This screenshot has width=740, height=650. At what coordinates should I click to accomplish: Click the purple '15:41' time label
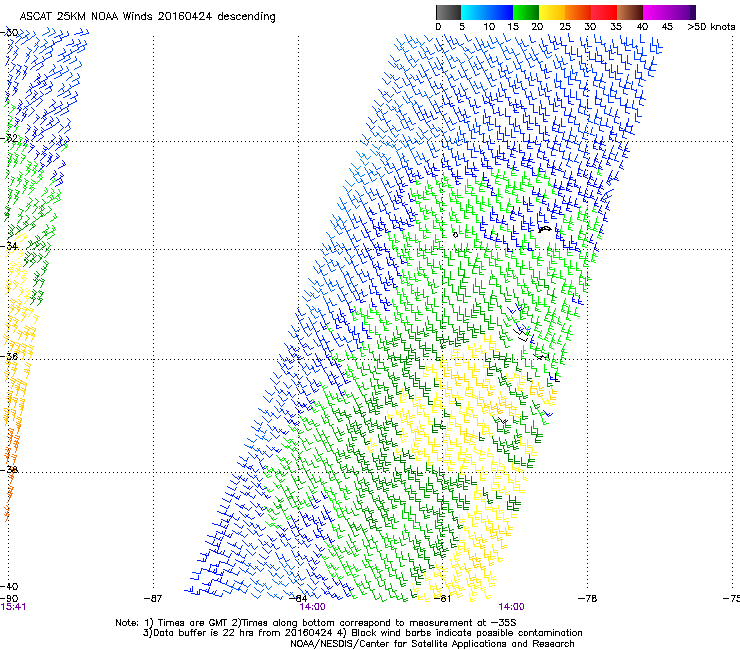tap(13, 607)
